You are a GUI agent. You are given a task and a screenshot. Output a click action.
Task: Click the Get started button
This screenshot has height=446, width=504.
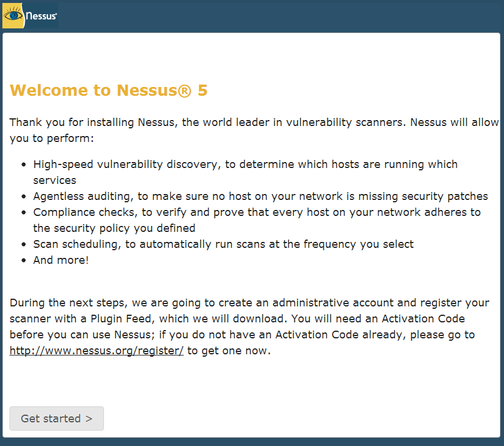point(57,418)
